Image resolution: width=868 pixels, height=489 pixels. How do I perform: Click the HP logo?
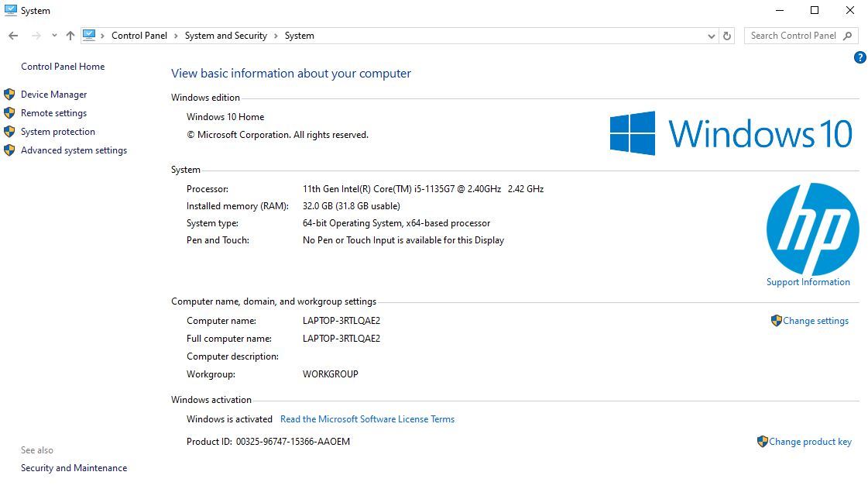click(813, 229)
